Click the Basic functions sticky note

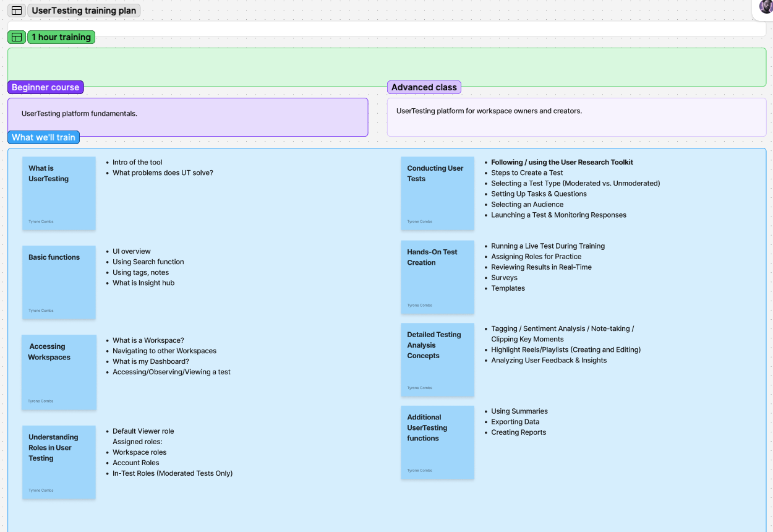(x=59, y=282)
